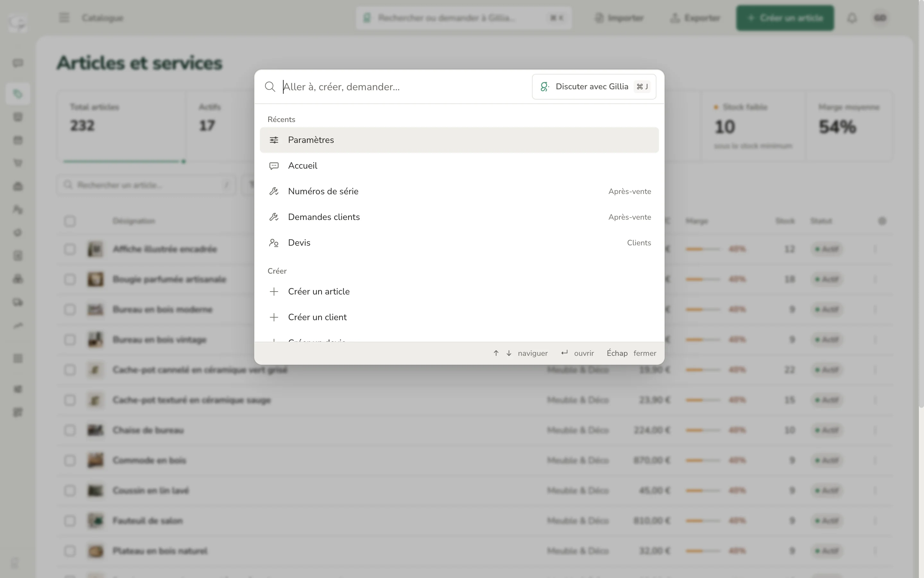
Task: Open Accueil from recent items
Action: pos(459,165)
